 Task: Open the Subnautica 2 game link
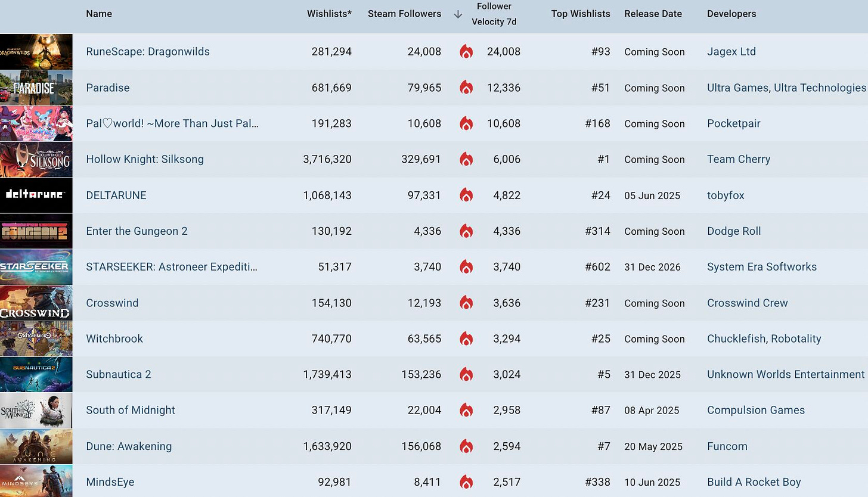pyautogui.click(x=119, y=374)
